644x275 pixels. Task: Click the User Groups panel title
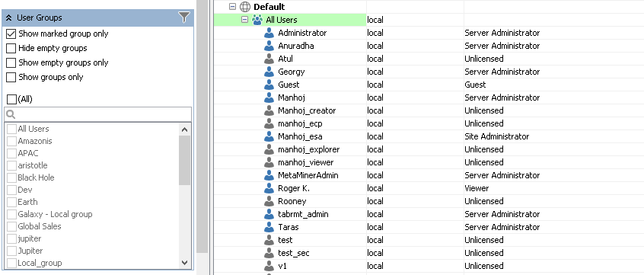(40, 18)
